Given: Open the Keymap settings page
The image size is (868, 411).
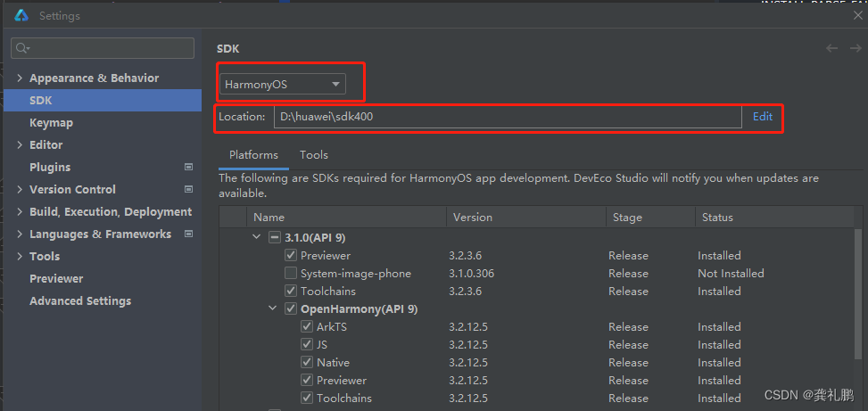Looking at the screenshot, I should click(x=51, y=123).
